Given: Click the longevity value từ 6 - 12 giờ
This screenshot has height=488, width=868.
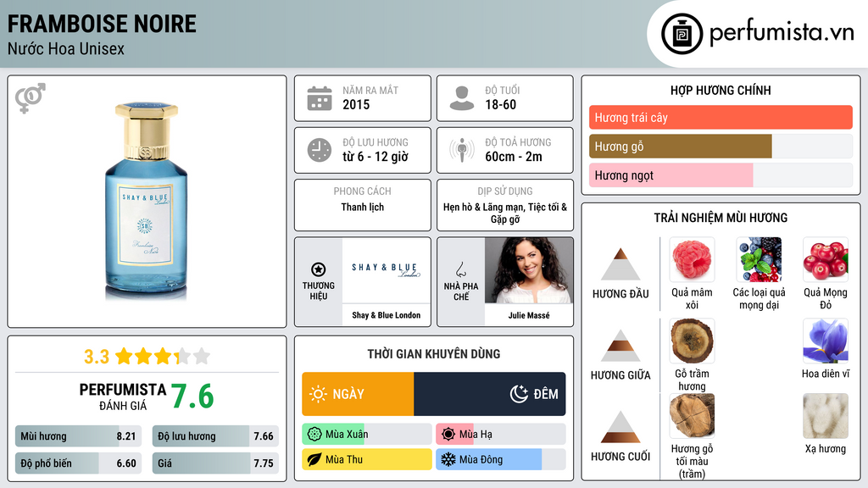Looking at the screenshot, I should (x=375, y=157).
